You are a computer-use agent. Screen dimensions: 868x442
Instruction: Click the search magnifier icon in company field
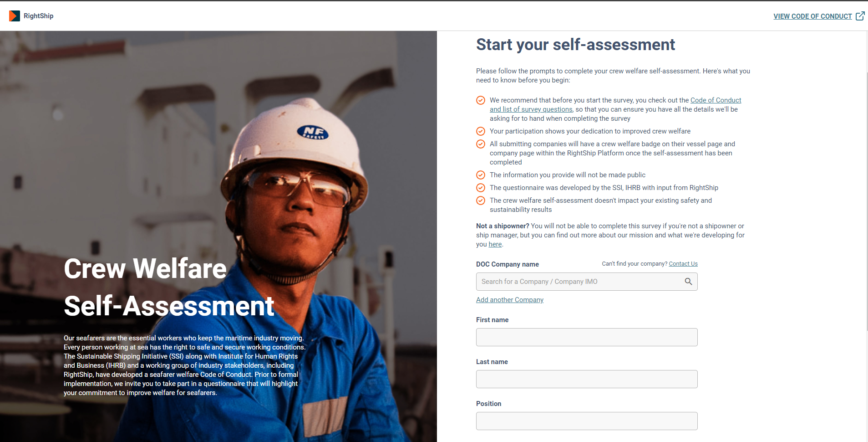688,282
